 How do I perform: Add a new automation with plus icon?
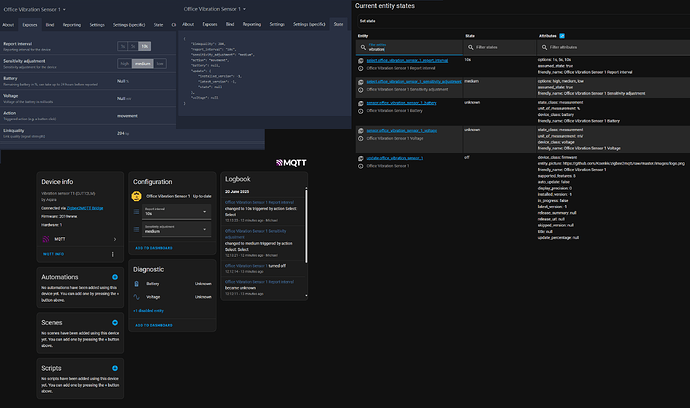pyautogui.click(x=115, y=276)
